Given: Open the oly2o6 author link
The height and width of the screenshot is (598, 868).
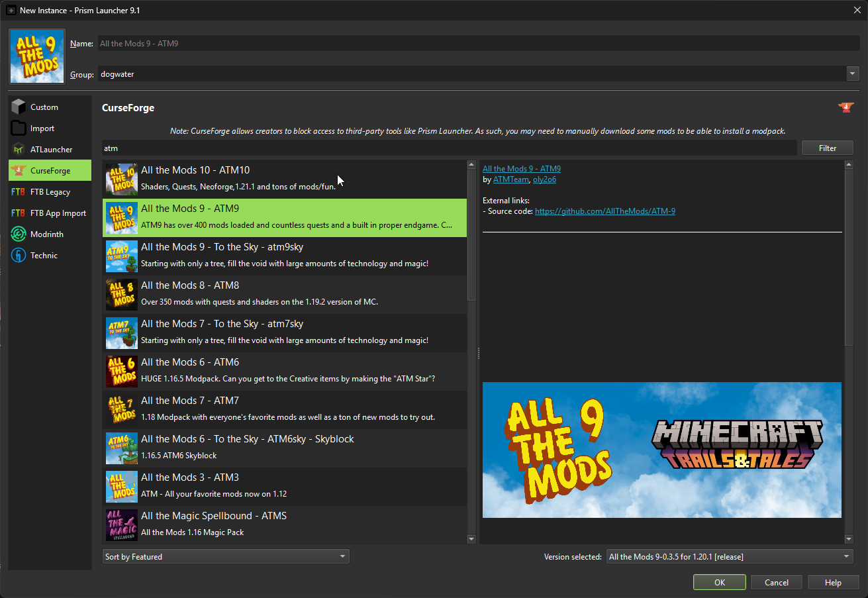Looking at the screenshot, I should pyautogui.click(x=544, y=179).
